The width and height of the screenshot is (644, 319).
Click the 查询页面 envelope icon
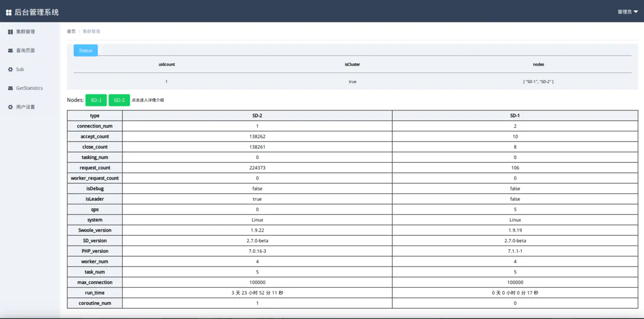[10, 50]
